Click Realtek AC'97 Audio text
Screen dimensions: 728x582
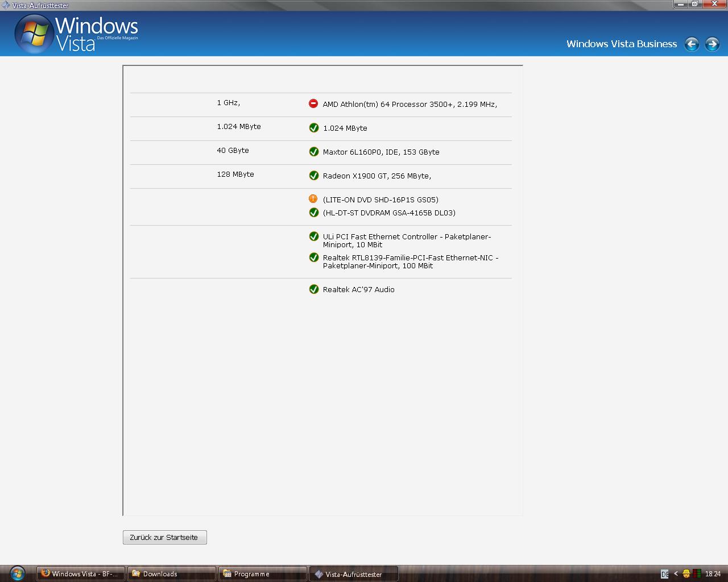click(359, 290)
